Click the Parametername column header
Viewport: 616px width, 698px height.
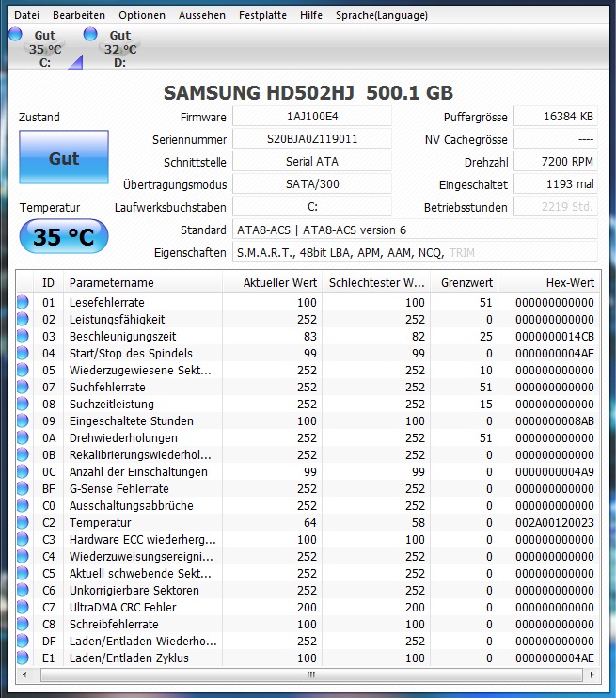coord(143,282)
